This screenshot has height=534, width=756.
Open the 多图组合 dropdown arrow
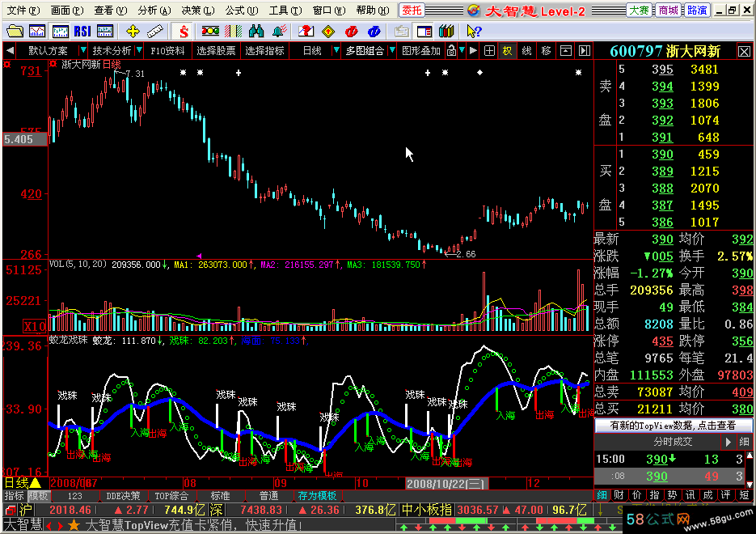[x=392, y=50]
